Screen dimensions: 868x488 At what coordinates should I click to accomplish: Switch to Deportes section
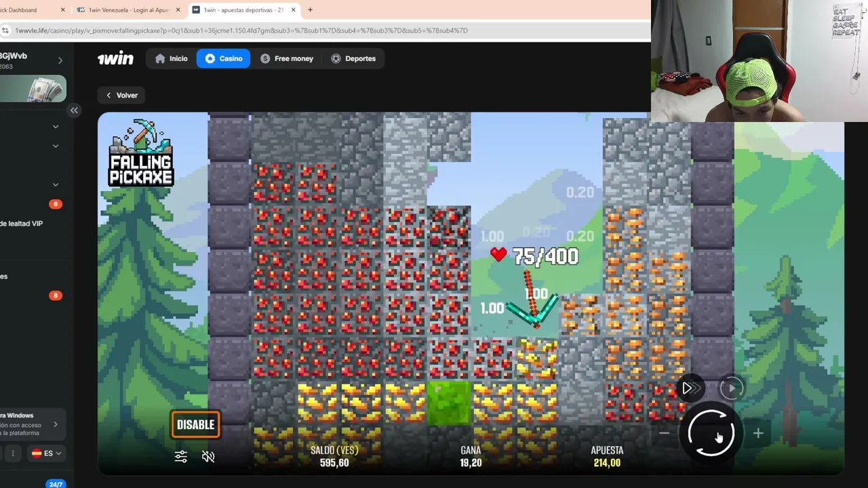click(x=353, y=58)
